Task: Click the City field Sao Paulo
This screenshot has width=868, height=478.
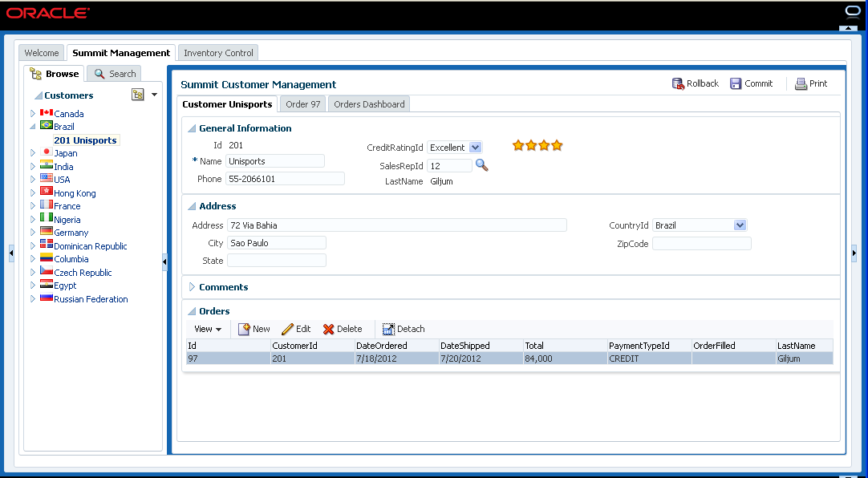Action: point(276,243)
